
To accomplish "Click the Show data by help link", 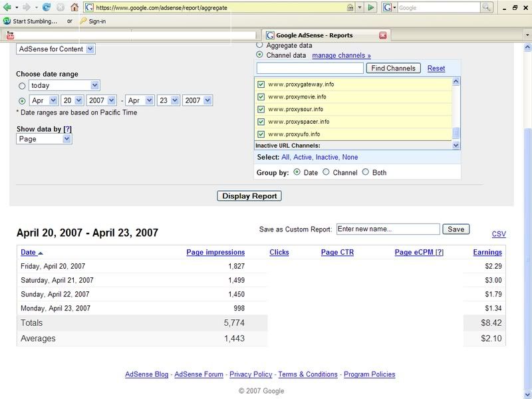I will coord(68,129).
